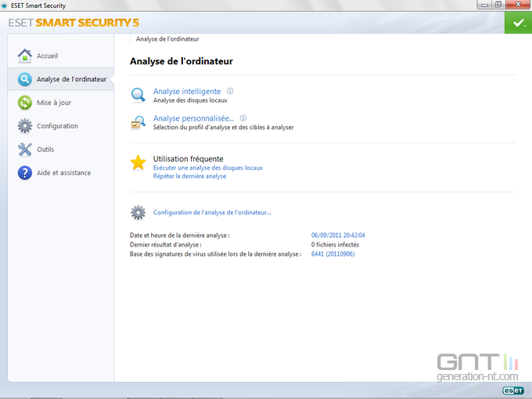Click 'Analyse des disques locaux' description text
The height and width of the screenshot is (399, 532).
point(190,100)
